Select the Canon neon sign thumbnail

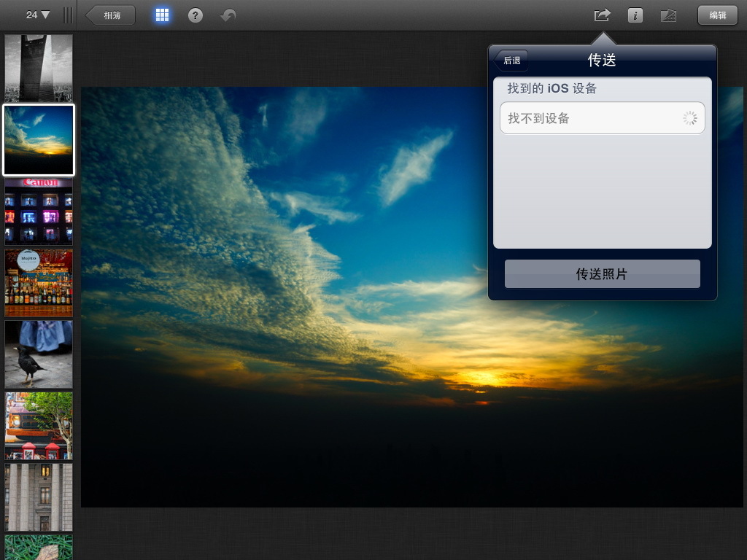click(x=39, y=211)
